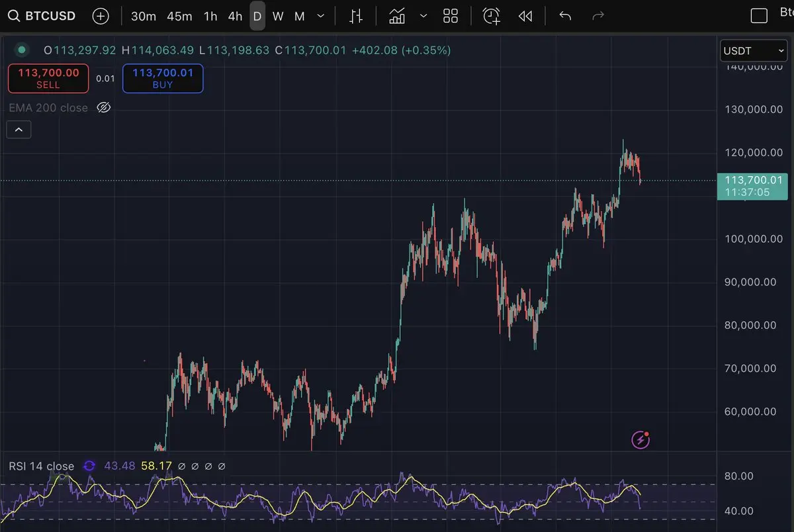
Task: Click the add symbol plus icon
Action: click(101, 16)
